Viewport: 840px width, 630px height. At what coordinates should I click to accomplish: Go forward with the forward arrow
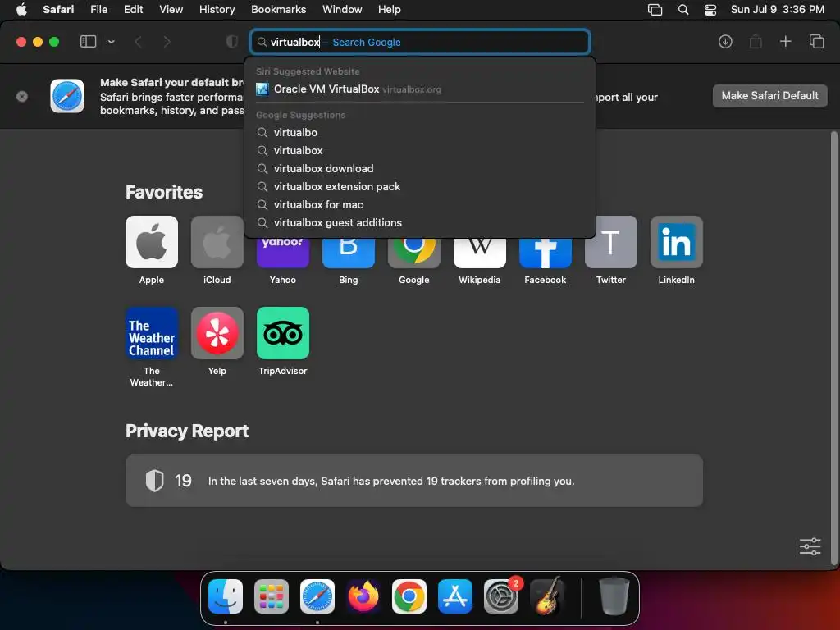[167, 42]
